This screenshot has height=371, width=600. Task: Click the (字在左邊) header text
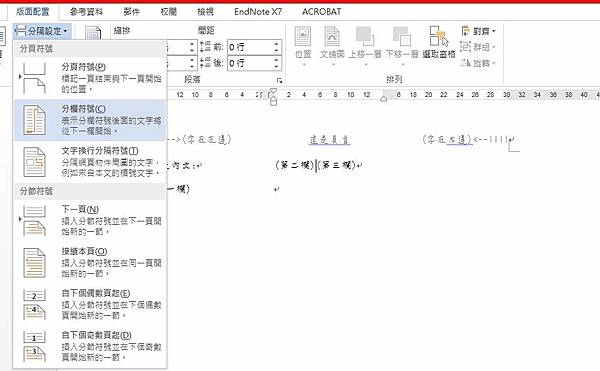[207, 139]
